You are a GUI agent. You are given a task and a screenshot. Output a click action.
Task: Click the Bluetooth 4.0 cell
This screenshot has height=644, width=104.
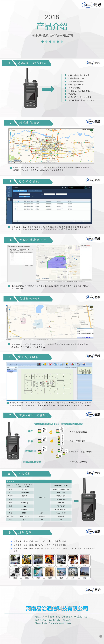point(61,513)
